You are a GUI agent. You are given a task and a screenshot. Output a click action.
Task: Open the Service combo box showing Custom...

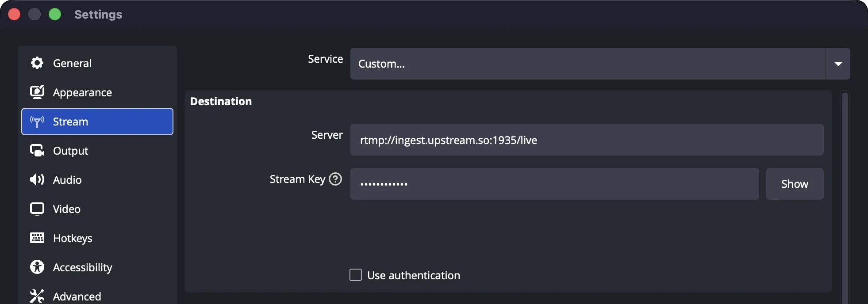[x=600, y=64]
